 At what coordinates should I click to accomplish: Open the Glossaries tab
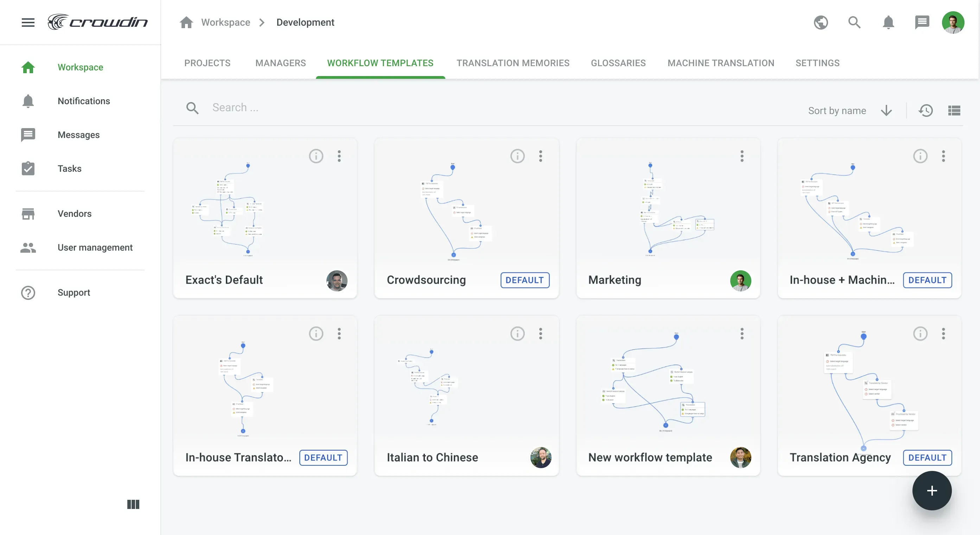point(618,63)
